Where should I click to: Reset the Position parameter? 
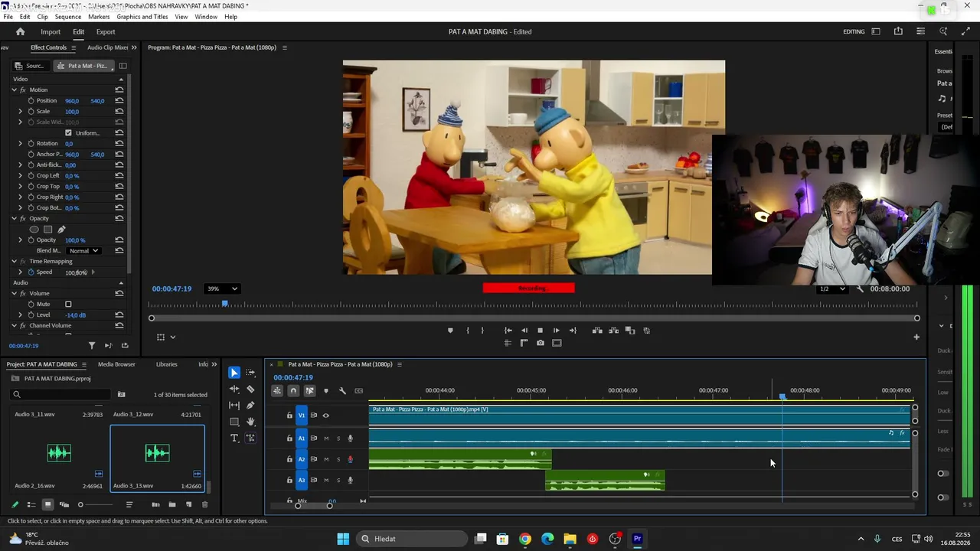coord(119,100)
